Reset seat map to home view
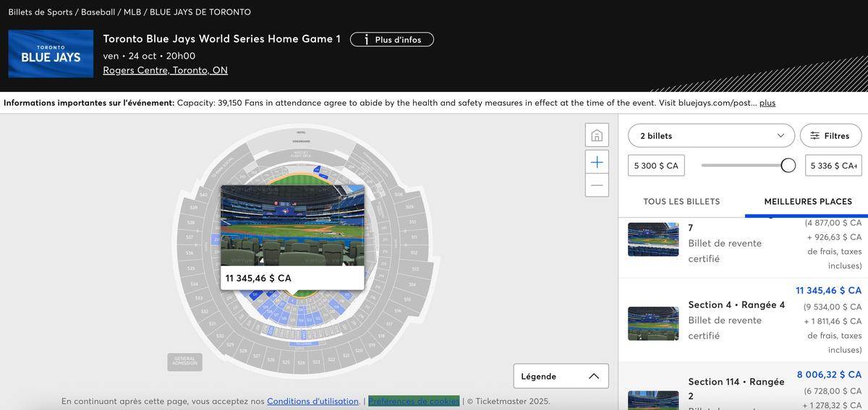This screenshot has height=410, width=868. click(597, 136)
